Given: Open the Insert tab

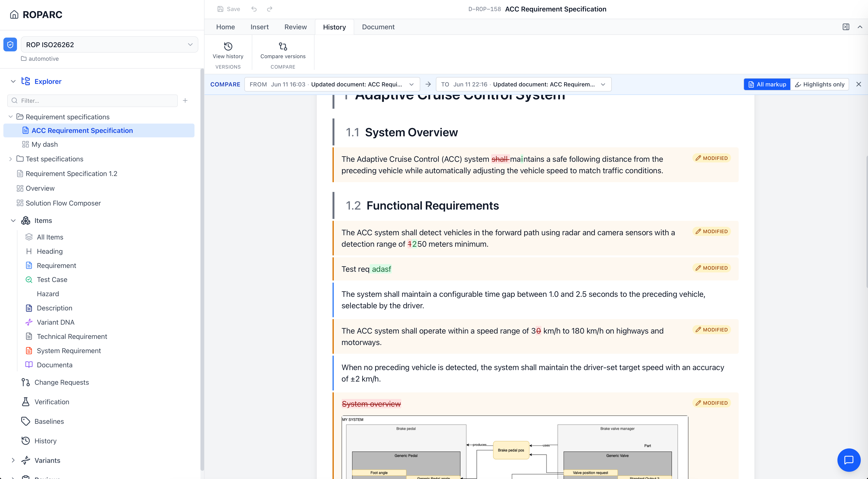Looking at the screenshot, I should coord(259,27).
